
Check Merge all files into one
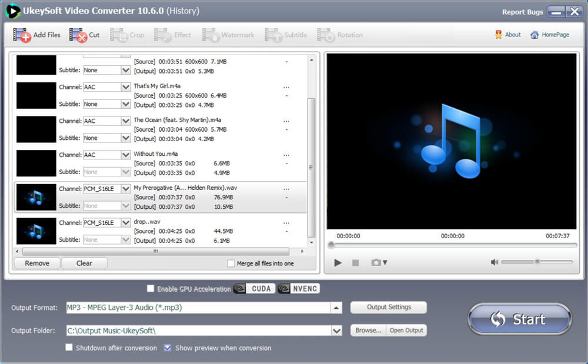click(x=231, y=263)
